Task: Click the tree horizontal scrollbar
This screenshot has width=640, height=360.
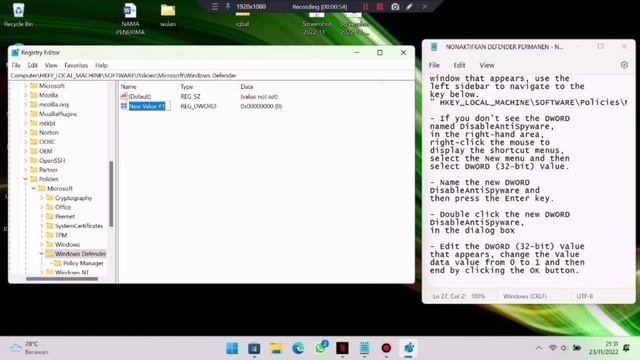Action: click(x=62, y=279)
